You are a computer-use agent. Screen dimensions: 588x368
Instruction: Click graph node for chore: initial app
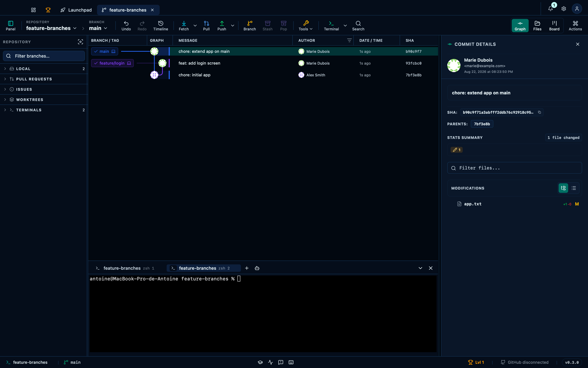click(x=154, y=75)
